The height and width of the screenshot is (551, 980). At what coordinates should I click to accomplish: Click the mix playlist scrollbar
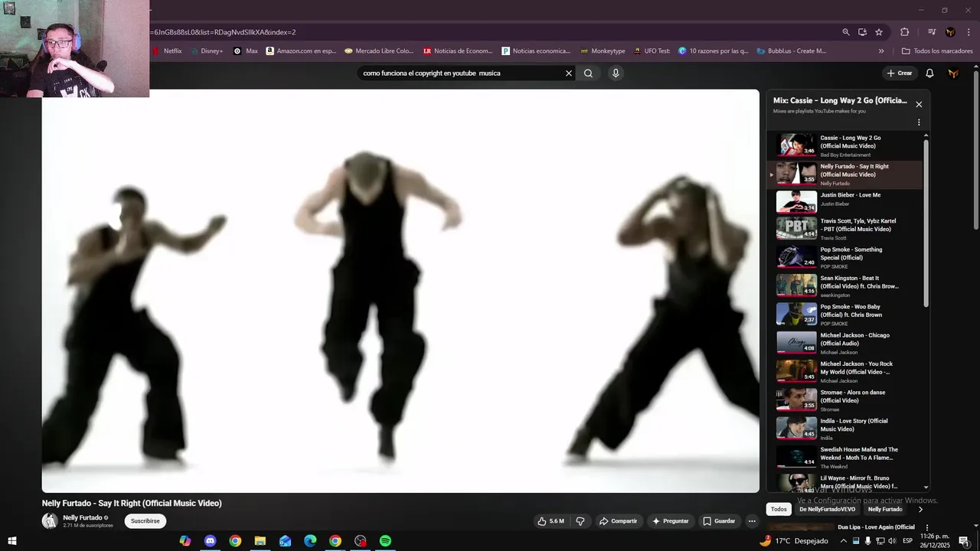pyautogui.click(x=926, y=223)
